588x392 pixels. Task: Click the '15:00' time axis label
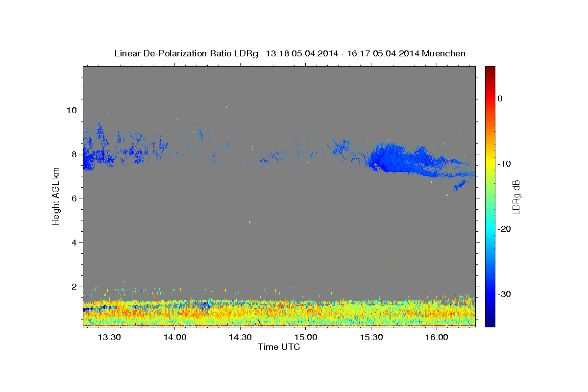305,337
